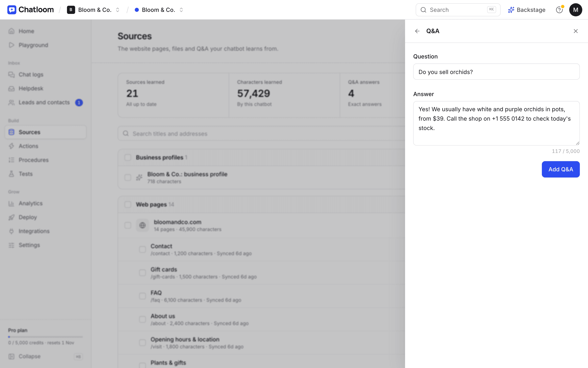Image resolution: width=588 pixels, height=368 pixels.
Task: Click inside the Answer text area
Action: click(496, 123)
